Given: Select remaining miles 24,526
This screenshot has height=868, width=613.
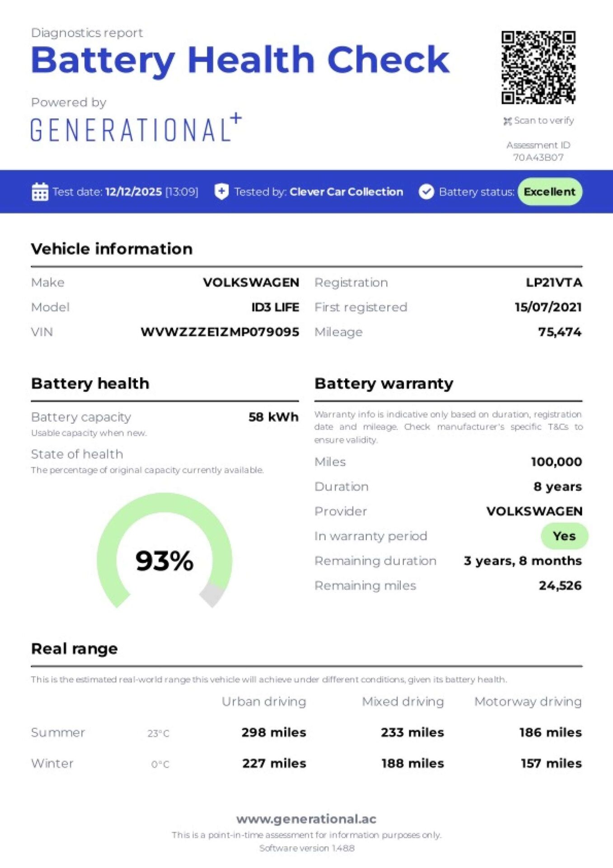Looking at the screenshot, I should [560, 586].
